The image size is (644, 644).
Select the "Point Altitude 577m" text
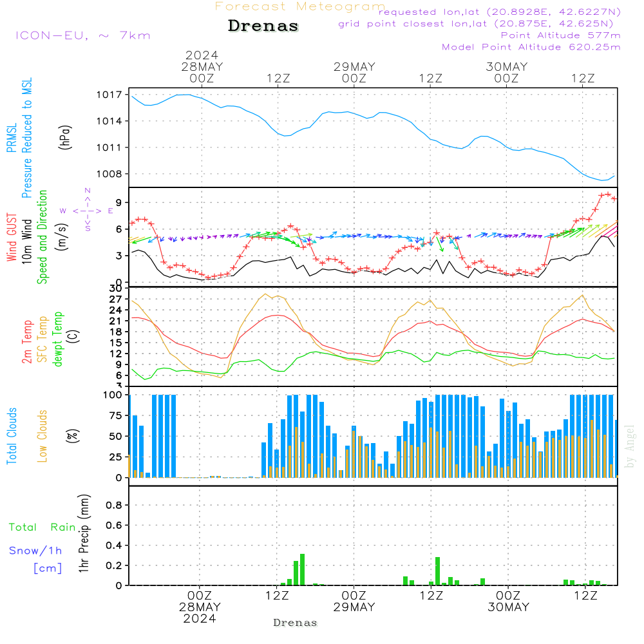coord(560,35)
